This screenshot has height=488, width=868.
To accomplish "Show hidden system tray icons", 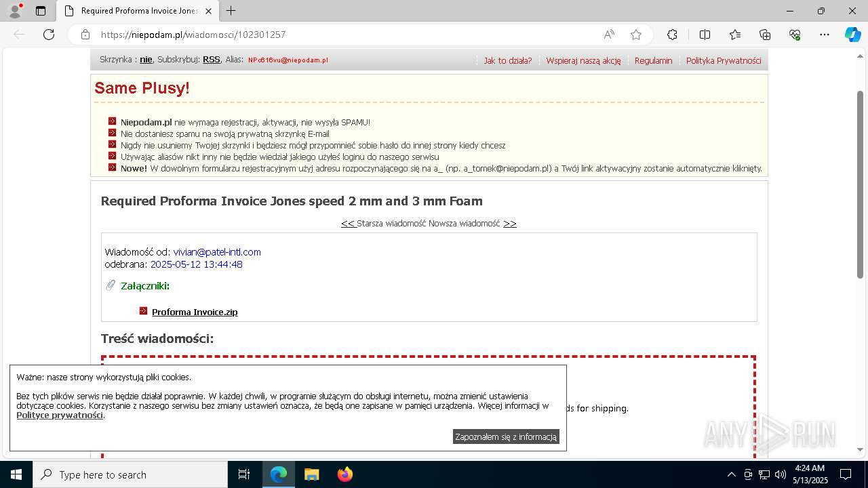I will [x=731, y=474].
